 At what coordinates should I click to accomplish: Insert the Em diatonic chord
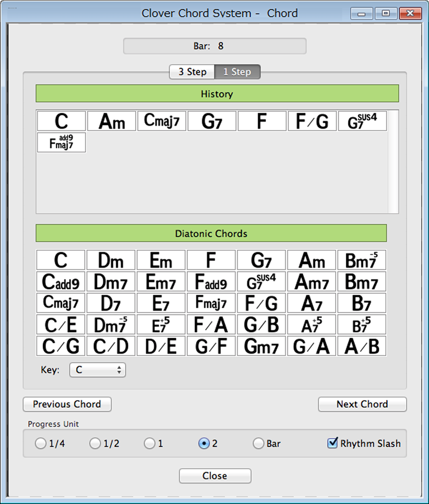point(161,260)
